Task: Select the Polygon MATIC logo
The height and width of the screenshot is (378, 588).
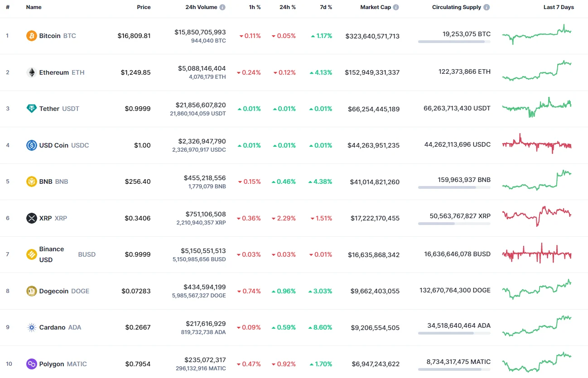Action: click(31, 364)
